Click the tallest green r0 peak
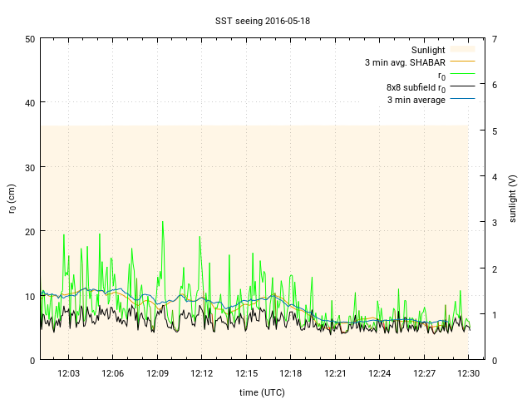The image size is (532, 399). [163, 222]
